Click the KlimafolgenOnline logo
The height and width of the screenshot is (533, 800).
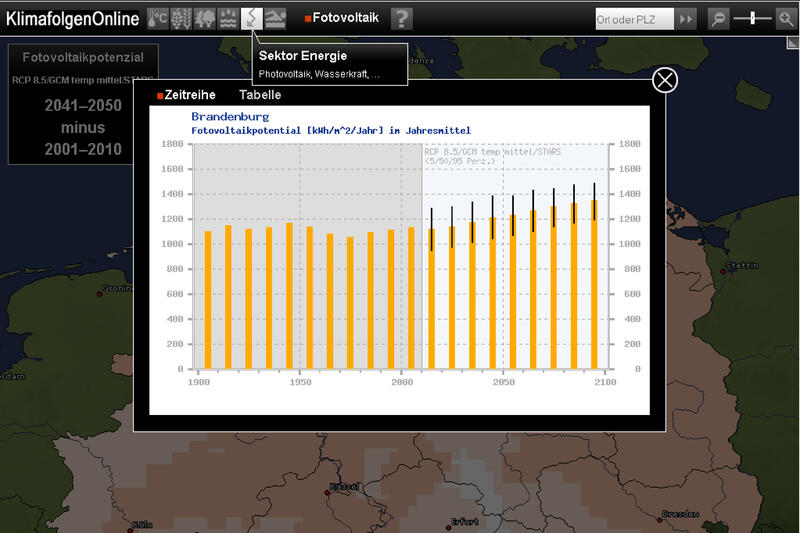click(72, 19)
